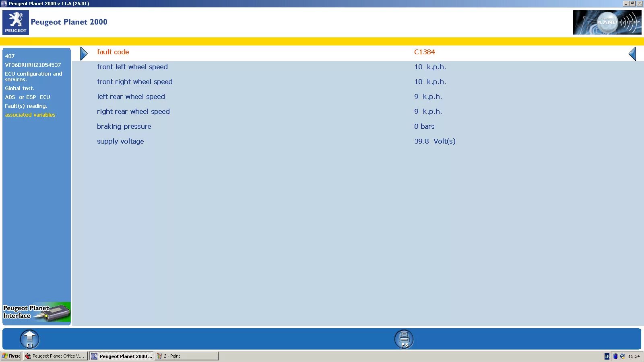
Task: Restore down the Peugeot Planet 2000 window
Action: pos(633,3)
